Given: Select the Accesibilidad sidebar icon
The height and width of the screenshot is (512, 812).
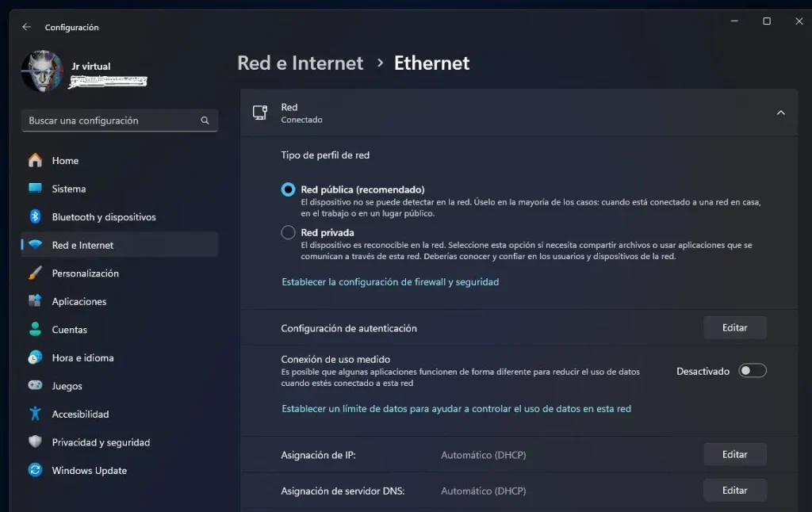Looking at the screenshot, I should (35, 414).
